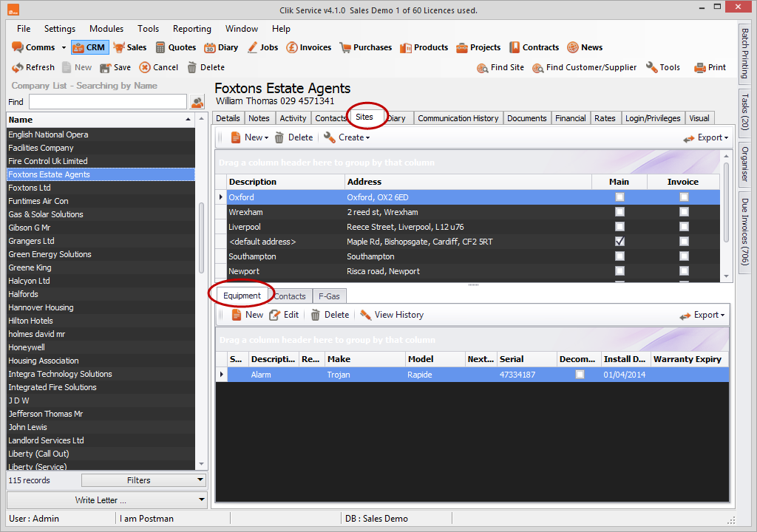This screenshot has height=532, width=757.
Task: Untick Main checkbox for default address row
Action: pyautogui.click(x=619, y=242)
